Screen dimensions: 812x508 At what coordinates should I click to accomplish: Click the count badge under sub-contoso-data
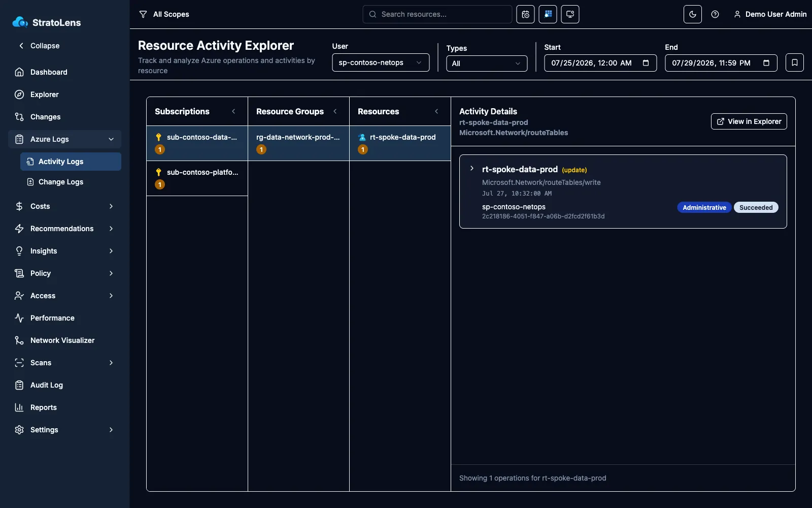[160, 149]
